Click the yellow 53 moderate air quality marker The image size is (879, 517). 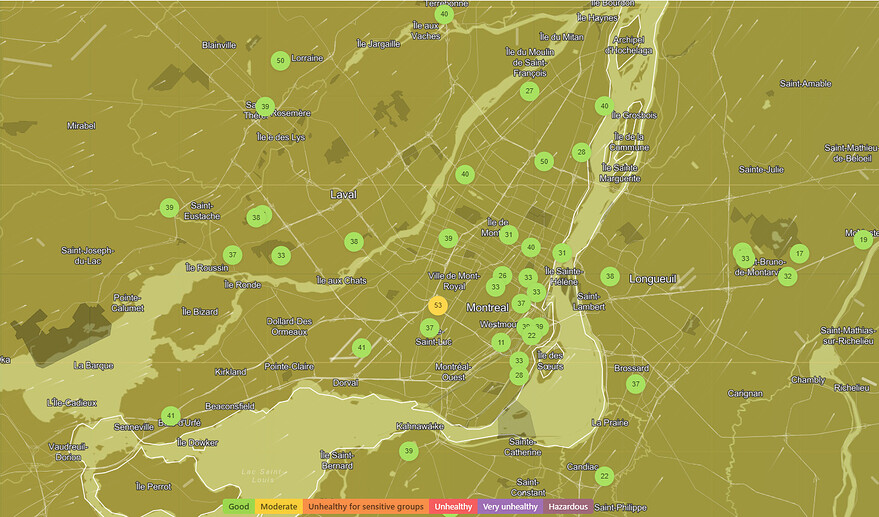(437, 306)
